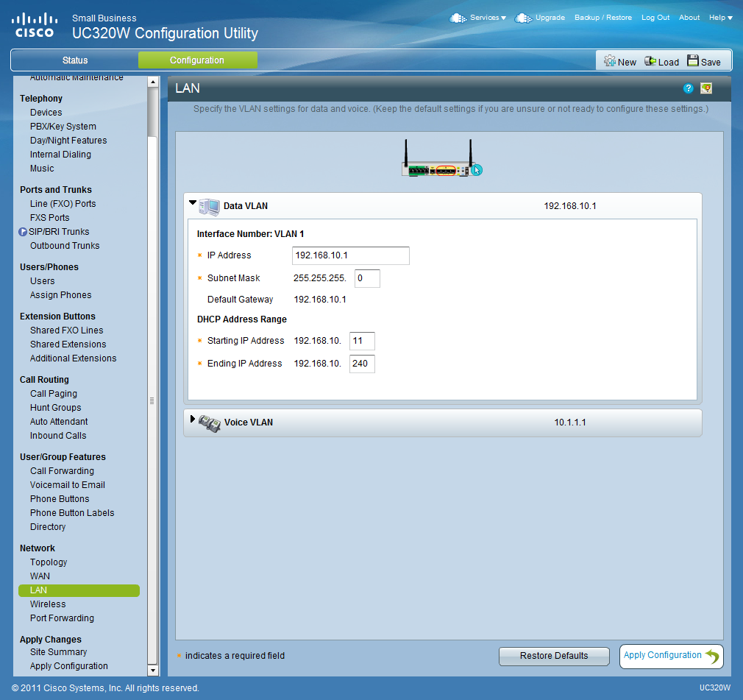Viewport: 743px width, 700px height.
Task: Click the Load configuration icon
Action: point(650,62)
